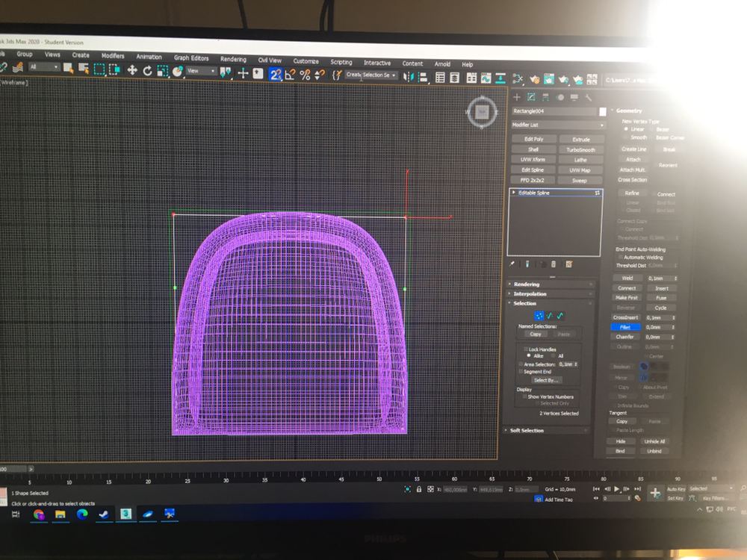747x560 pixels.
Task: Select the Smooth vertex type radio
Action: click(626, 137)
